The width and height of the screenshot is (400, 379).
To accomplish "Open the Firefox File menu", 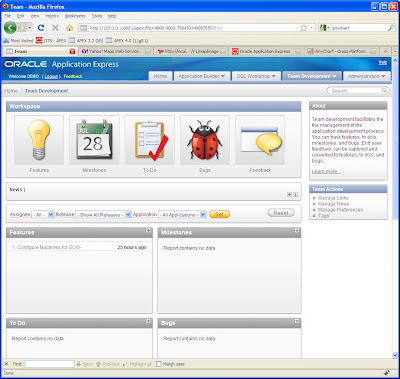I will pos(7,16).
